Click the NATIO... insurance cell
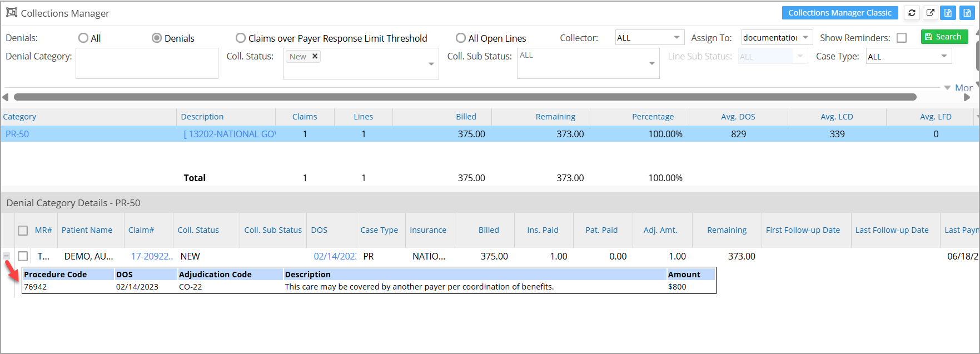The image size is (980, 354). [x=429, y=256]
